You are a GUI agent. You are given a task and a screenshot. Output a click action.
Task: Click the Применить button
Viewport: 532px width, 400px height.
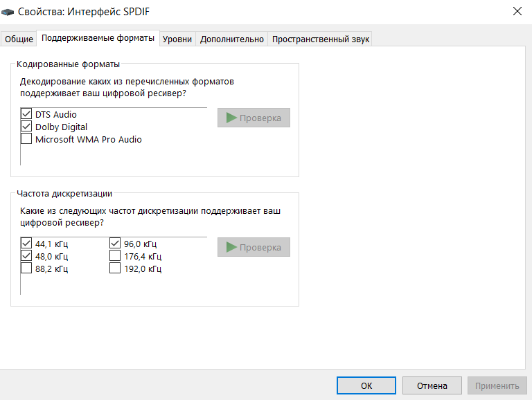497,385
